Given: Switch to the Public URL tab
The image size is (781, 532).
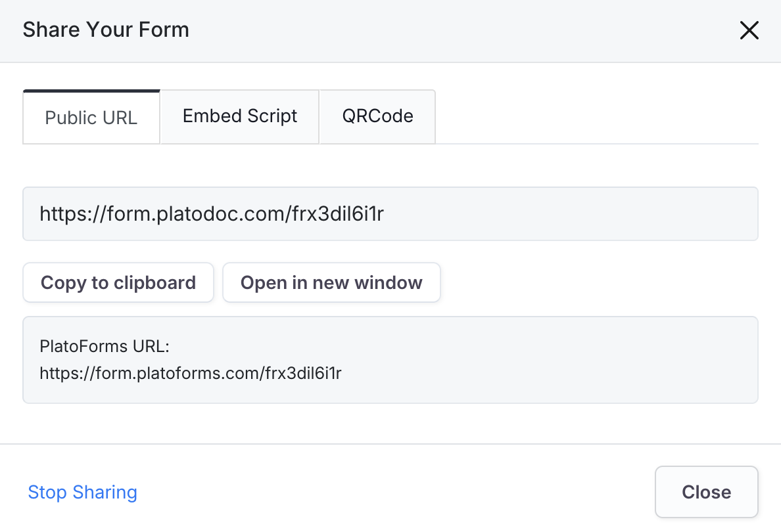Looking at the screenshot, I should point(91,118).
